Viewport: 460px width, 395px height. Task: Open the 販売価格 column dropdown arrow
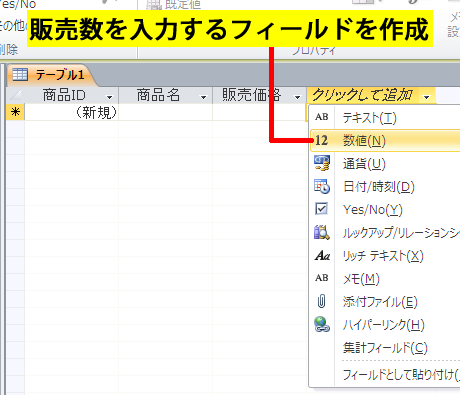(297, 97)
